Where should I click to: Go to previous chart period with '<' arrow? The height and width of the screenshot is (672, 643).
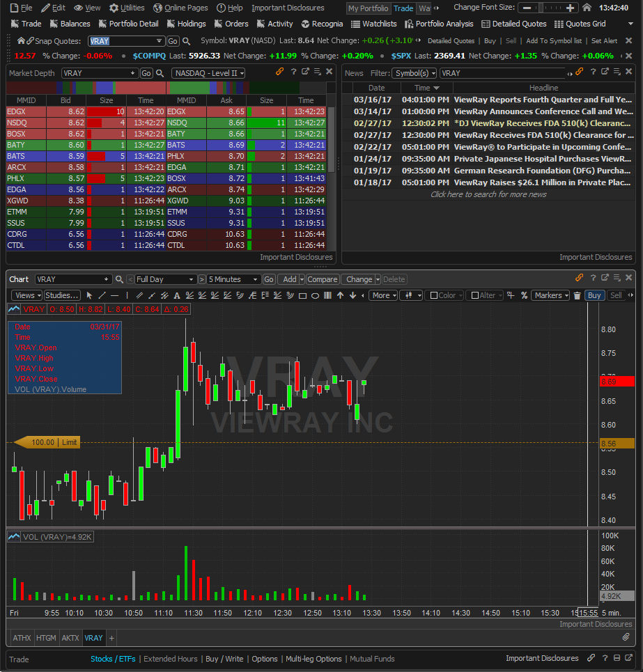point(130,279)
